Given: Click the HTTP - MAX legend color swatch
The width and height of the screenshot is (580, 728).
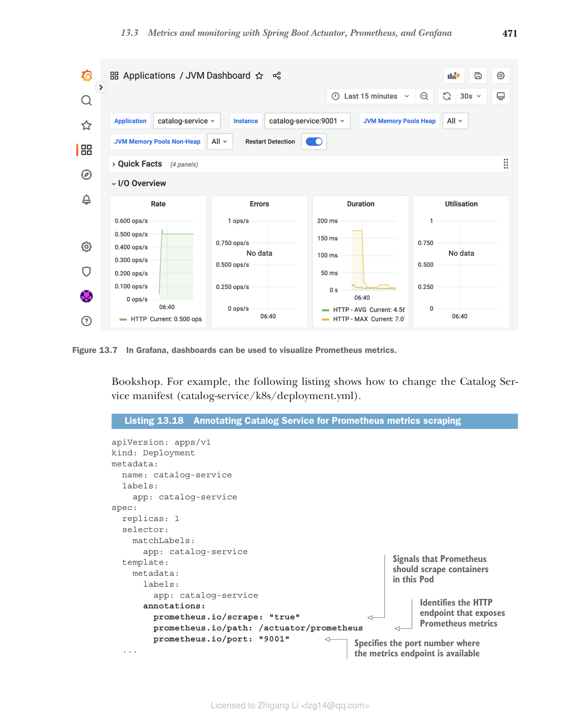Looking at the screenshot, I should (326, 320).
